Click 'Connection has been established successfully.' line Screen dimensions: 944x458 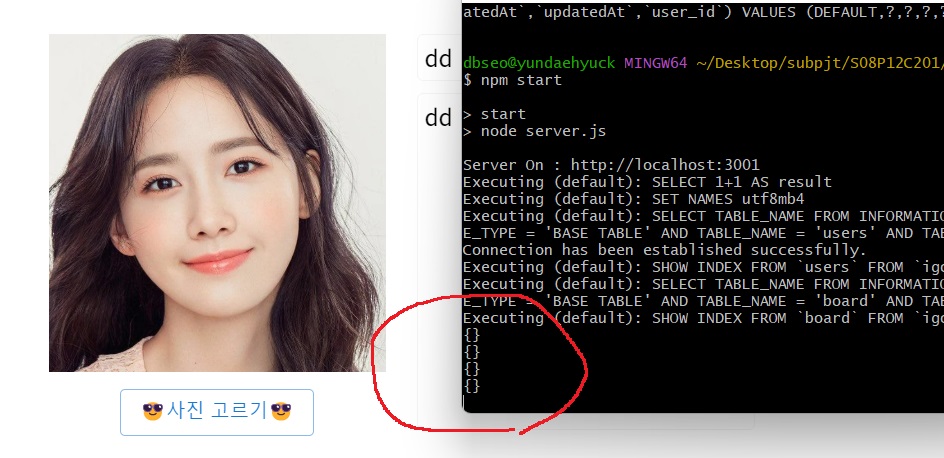pyautogui.click(x=665, y=250)
